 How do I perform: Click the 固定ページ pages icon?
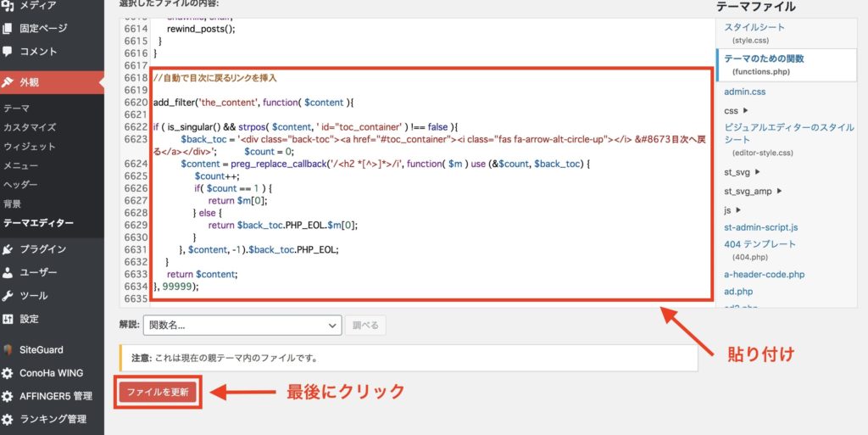tap(7, 28)
